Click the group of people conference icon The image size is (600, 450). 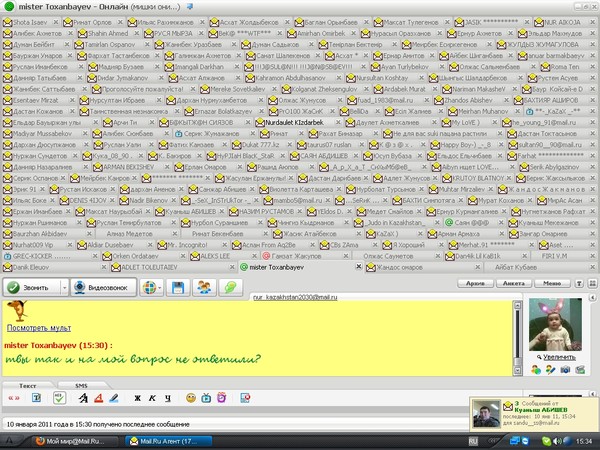[204, 287]
